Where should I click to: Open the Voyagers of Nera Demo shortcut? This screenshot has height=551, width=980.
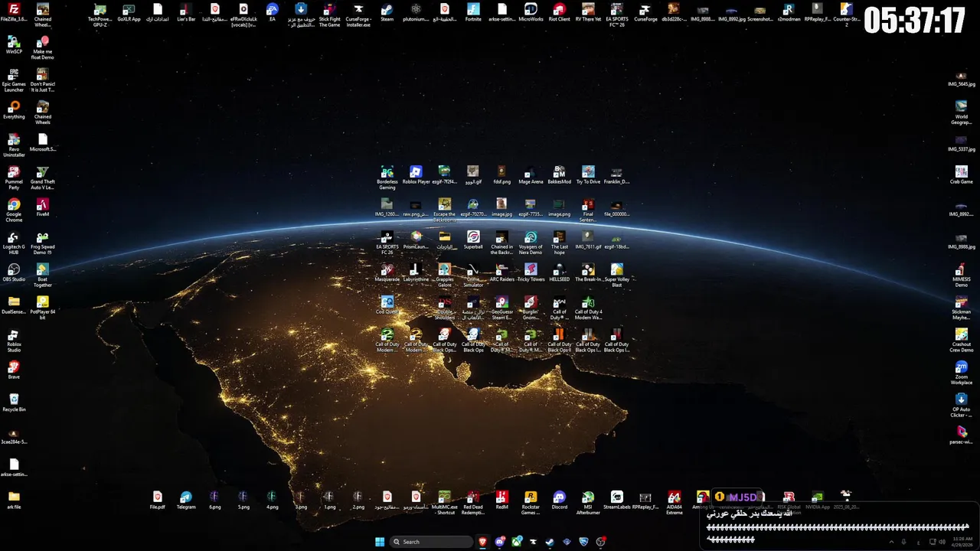pyautogui.click(x=531, y=243)
